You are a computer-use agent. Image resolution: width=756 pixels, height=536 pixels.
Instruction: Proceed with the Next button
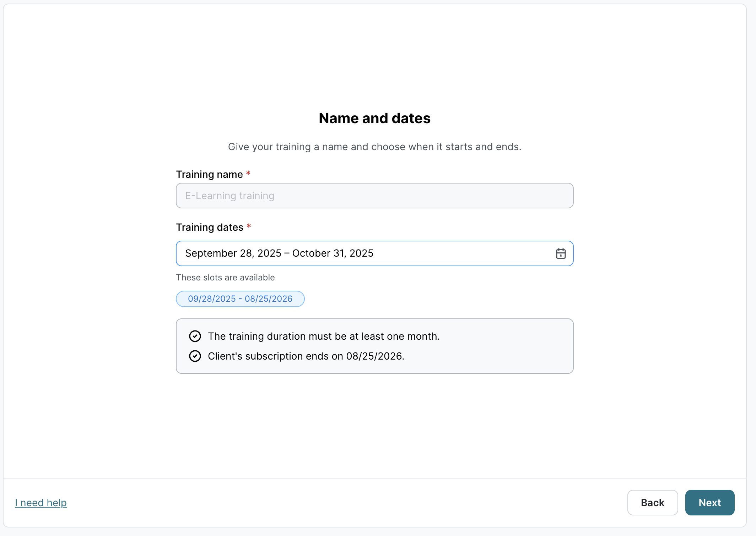pos(709,503)
